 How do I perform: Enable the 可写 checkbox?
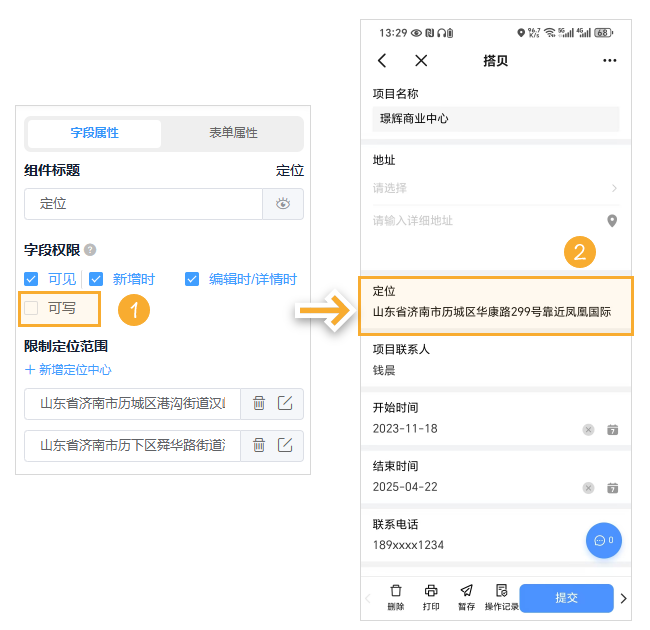(32, 308)
